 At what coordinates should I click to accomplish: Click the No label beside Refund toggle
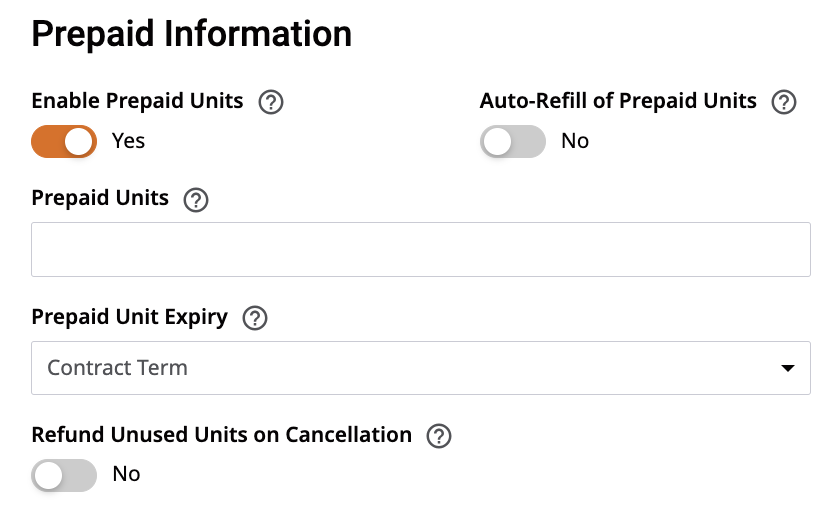pyautogui.click(x=126, y=474)
